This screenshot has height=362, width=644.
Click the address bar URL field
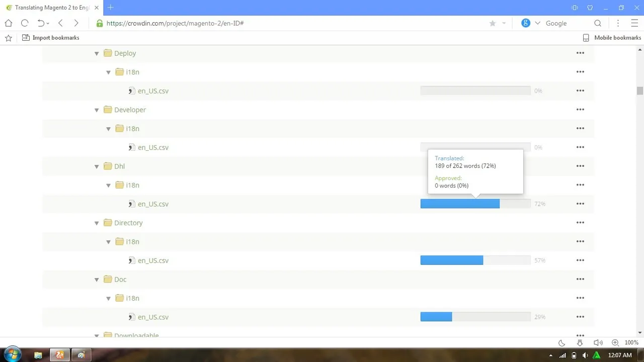point(292,23)
